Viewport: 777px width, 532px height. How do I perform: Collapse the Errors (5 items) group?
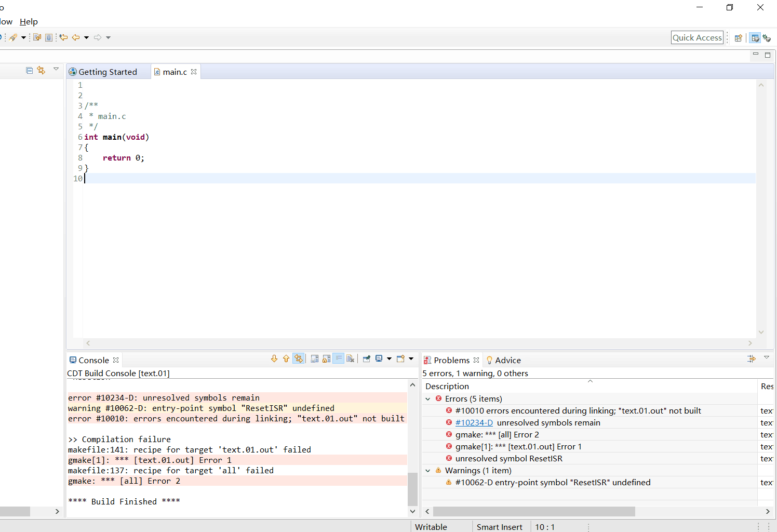[428, 399]
